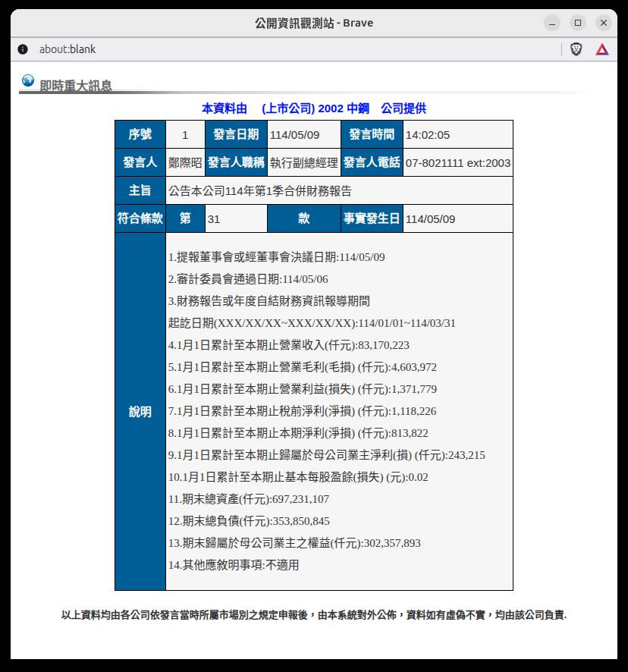Click line 8 本期淨利 813,822
This screenshot has width=628, height=672.
298,433
